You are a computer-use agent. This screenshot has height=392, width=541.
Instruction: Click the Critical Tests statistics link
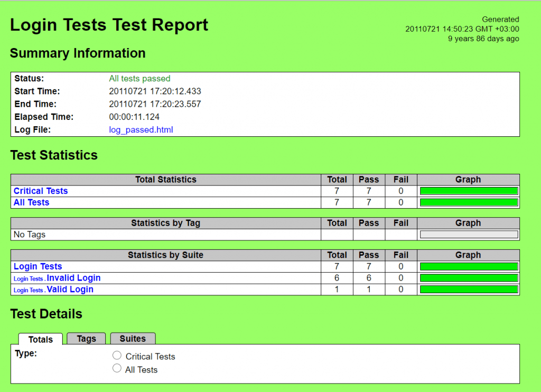tap(40, 191)
